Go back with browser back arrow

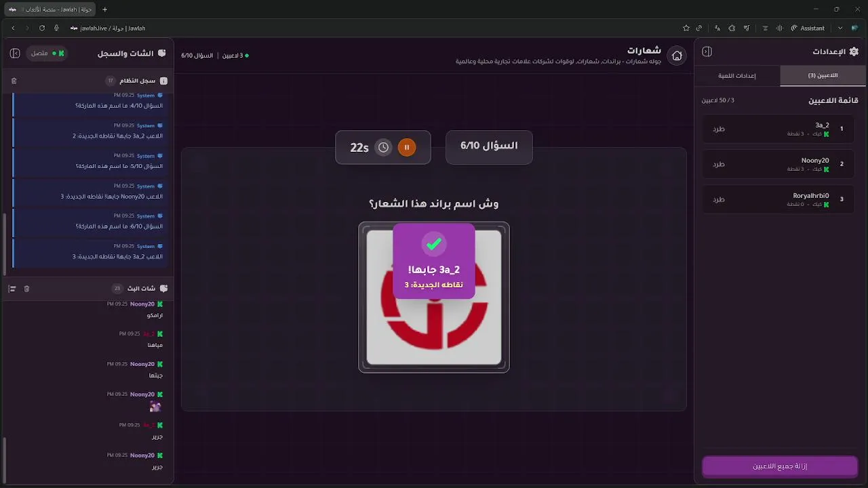[x=13, y=28]
